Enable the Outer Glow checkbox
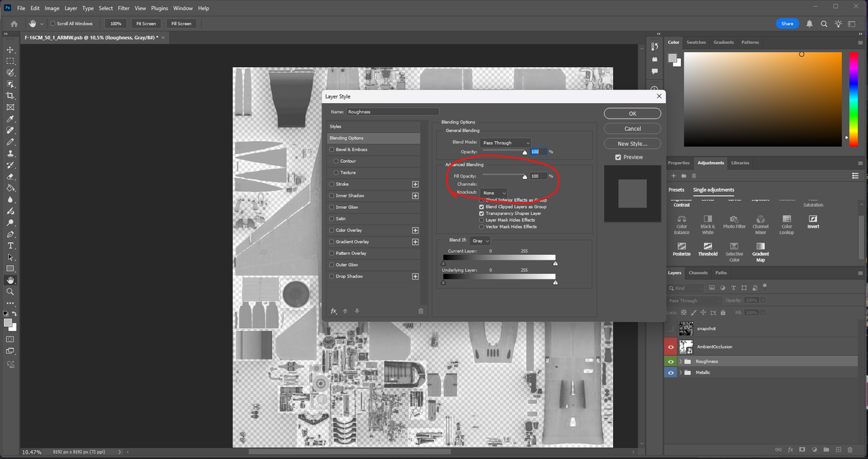This screenshot has width=868, height=459. coord(332,264)
